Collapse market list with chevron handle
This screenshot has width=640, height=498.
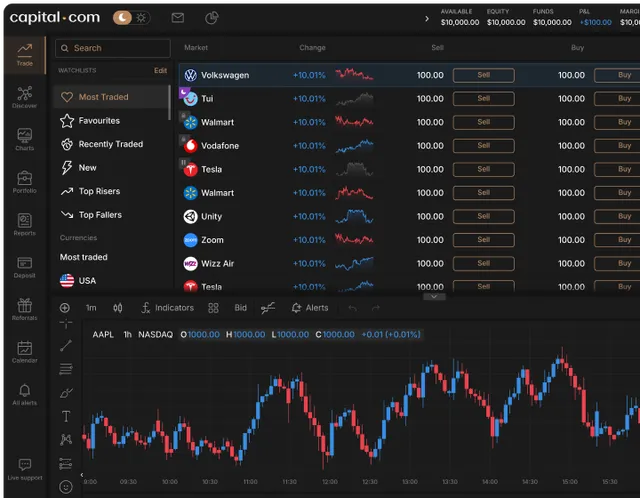(434, 297)
